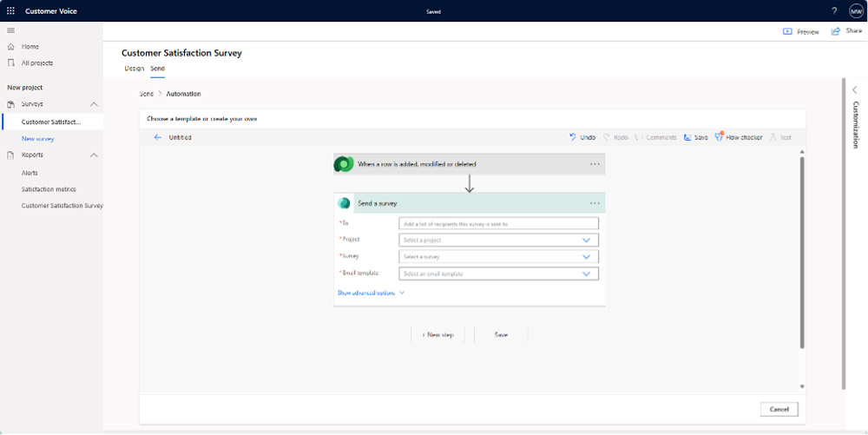Click the New step button
The height and width of the screenshot is (435, 868).
click(x=437, y=335)
